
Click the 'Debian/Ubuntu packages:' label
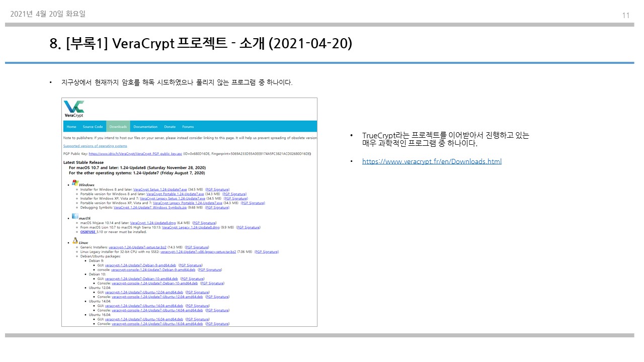pos(100,256)
